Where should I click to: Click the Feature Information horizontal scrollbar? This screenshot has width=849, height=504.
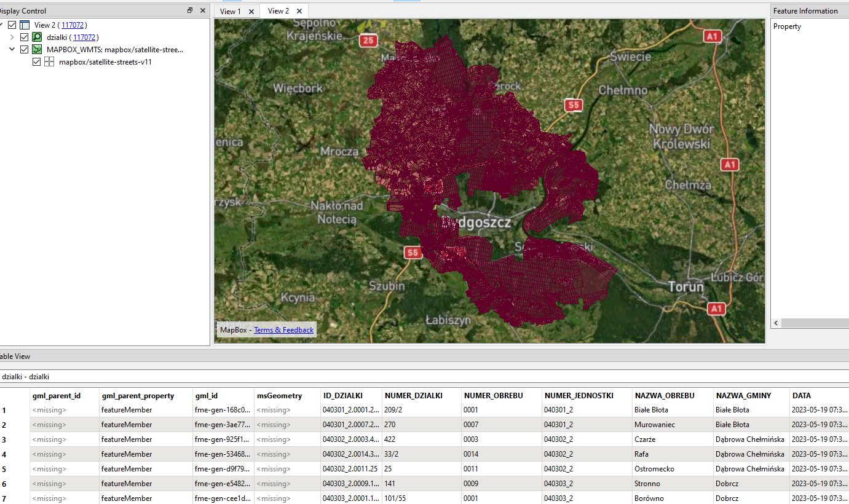point(815,323)
